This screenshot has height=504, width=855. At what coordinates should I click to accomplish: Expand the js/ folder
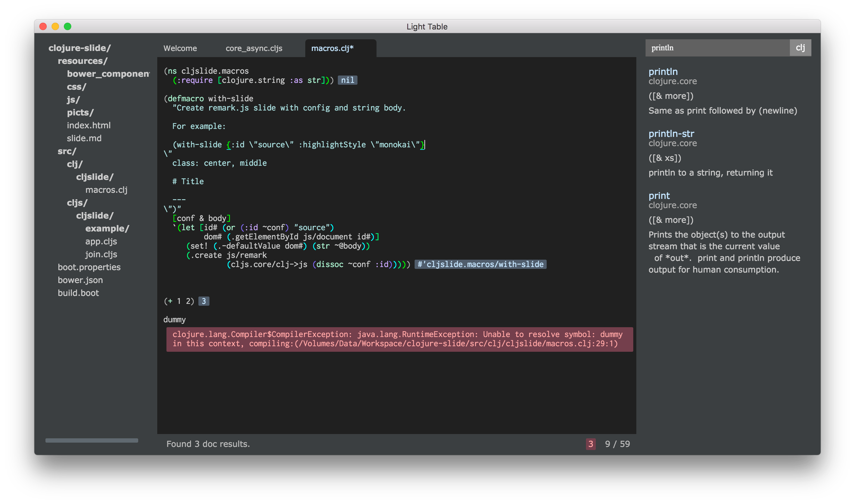(73, 99)
